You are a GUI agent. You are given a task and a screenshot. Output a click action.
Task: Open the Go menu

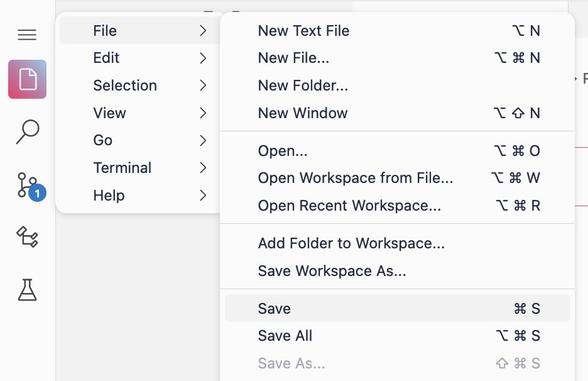coord(102,140)
